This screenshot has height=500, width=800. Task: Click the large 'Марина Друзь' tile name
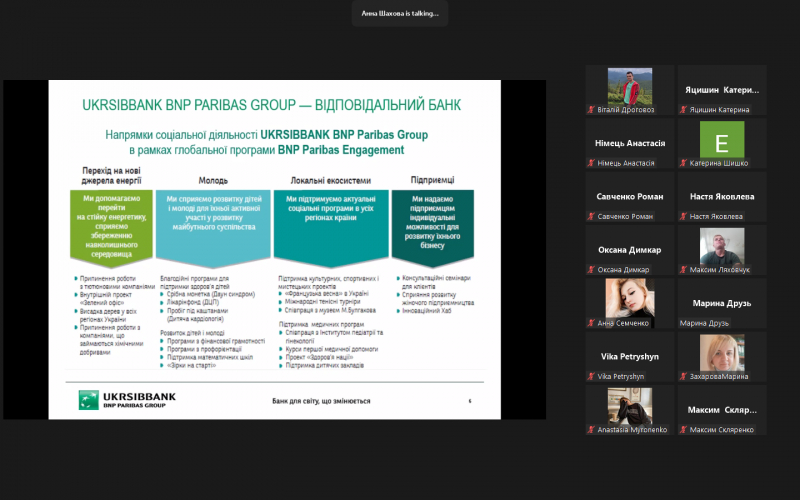coord(722,303)
